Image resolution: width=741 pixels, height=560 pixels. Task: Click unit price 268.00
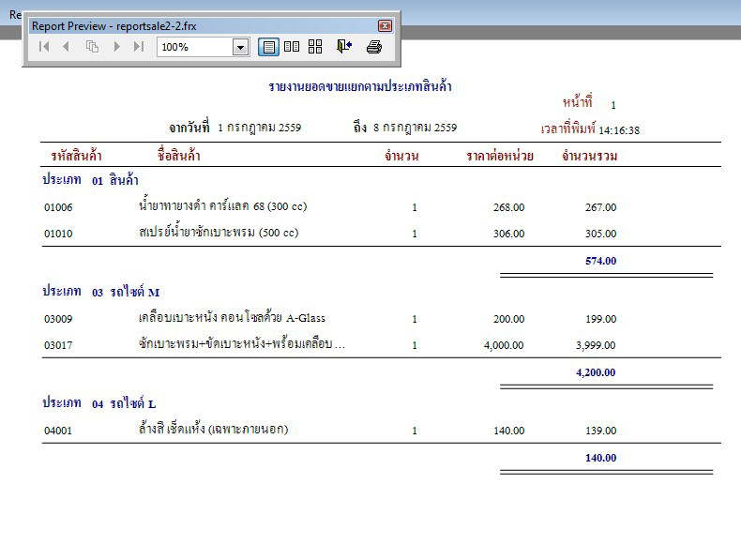(x=509, y=207)
